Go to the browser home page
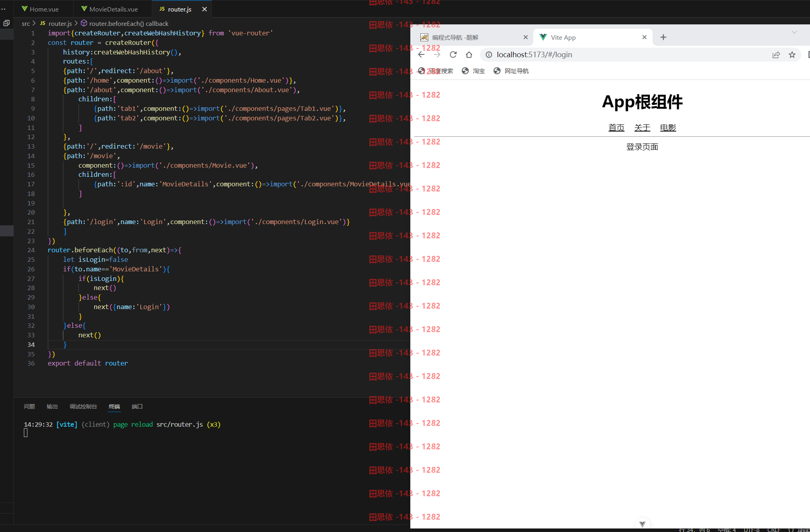This screenshot has width=810, height=532. tap(469, 54)
